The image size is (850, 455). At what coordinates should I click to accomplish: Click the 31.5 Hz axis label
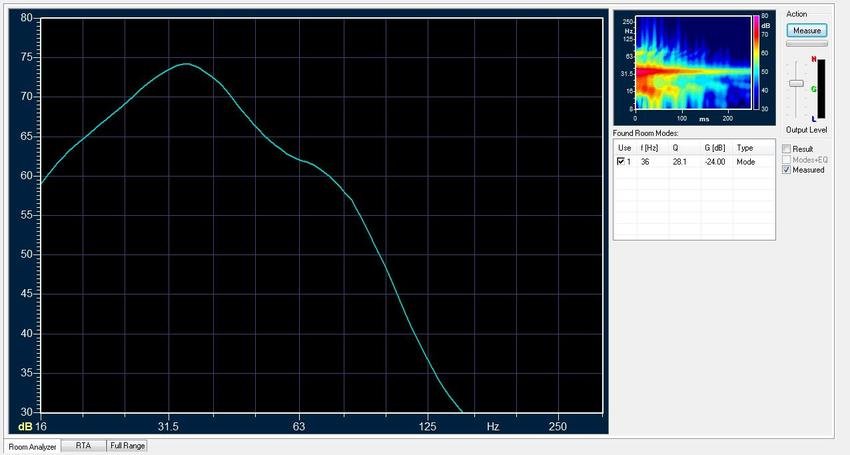(168, 426)
